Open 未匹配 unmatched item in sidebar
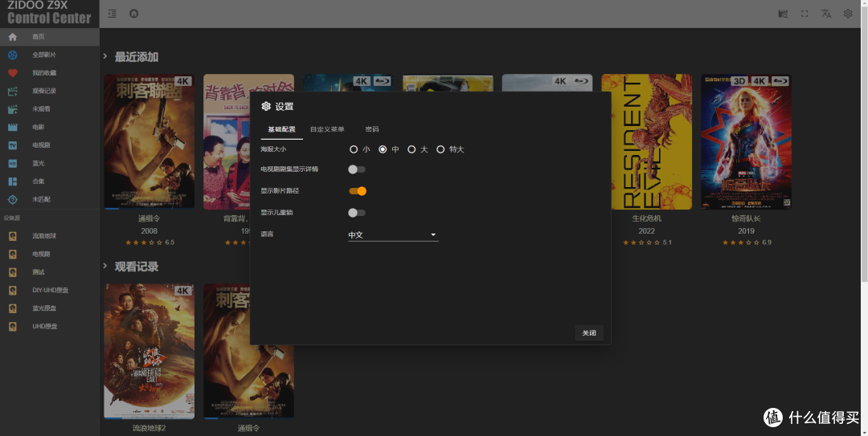This screenshot has width=868, height=436. (x=50, y=199)
